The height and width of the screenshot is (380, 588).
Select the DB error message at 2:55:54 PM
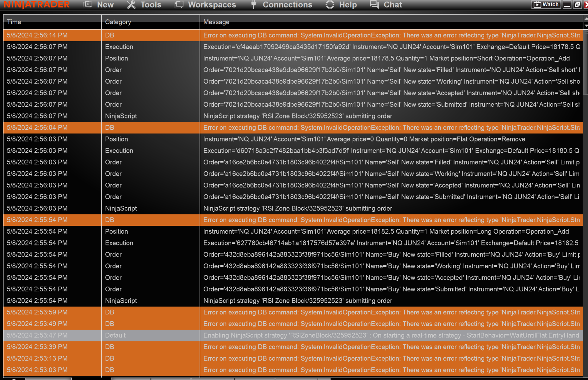pos(391,220)
